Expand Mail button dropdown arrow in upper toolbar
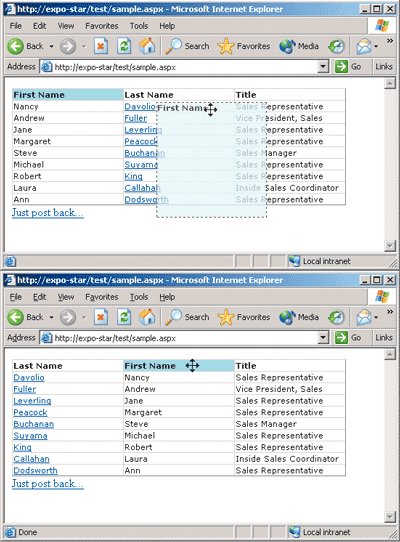 pyautogui.click(x=376, y=46)
